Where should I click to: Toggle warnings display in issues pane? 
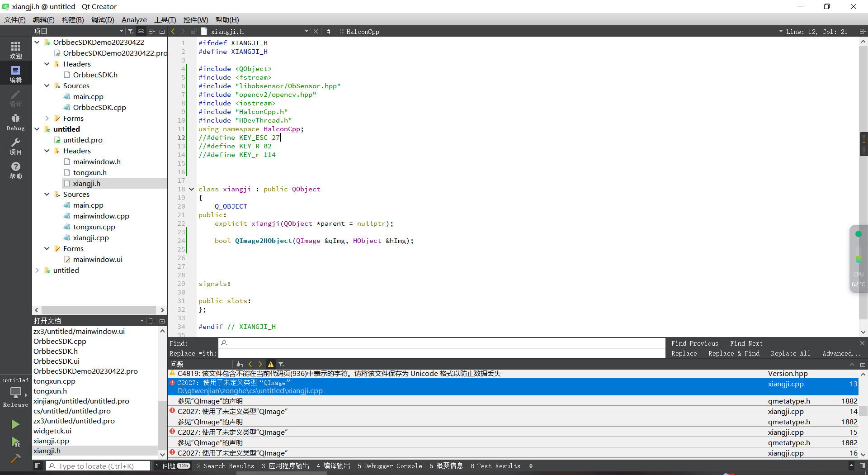[x=271, y=364]
